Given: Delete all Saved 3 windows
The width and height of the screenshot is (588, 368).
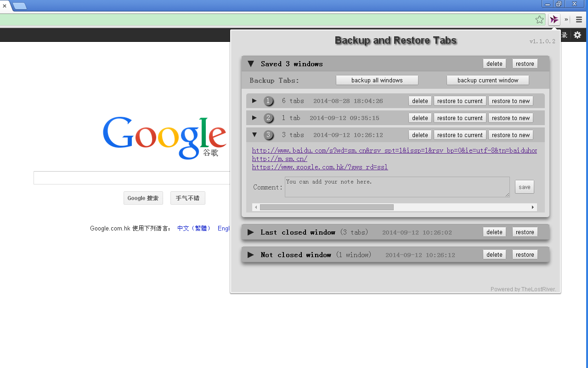Looking at the screenshot, I should [494, 63].
